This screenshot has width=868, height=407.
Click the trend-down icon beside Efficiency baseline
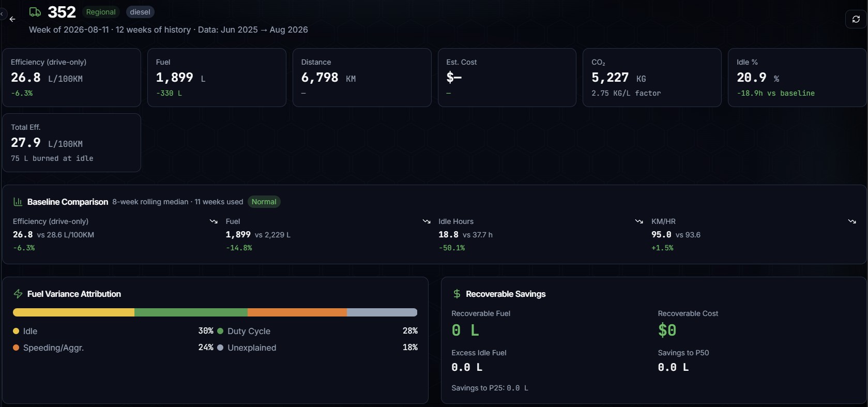coord(214,221)
